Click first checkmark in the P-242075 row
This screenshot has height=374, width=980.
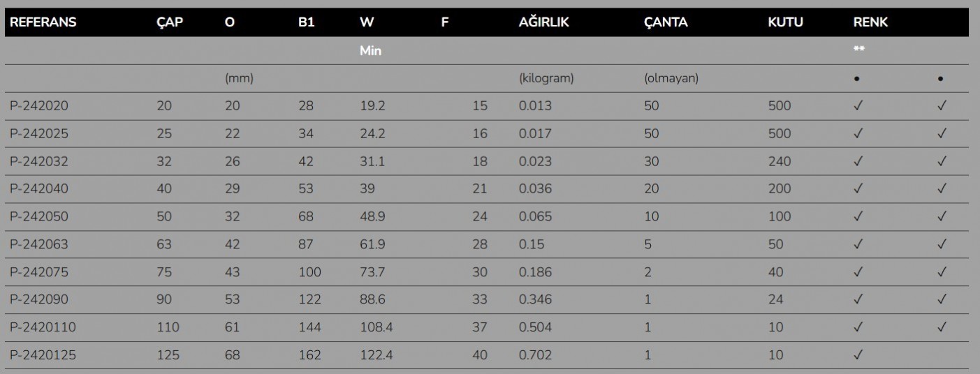click(858, 272)
